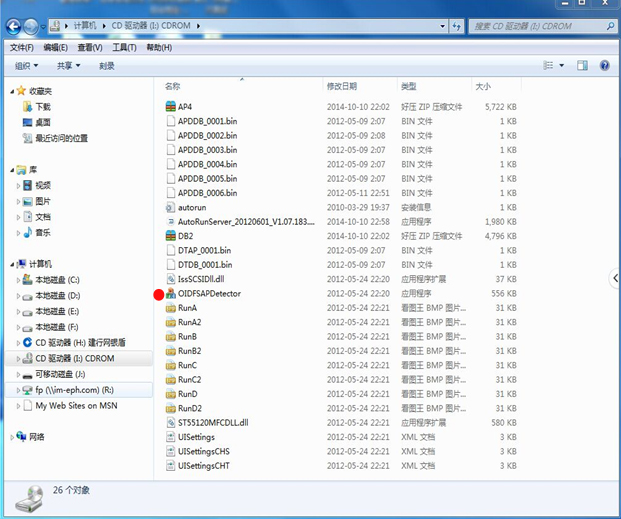
Task: Select the RunA BMP image icon
Action: click(170, 308)
